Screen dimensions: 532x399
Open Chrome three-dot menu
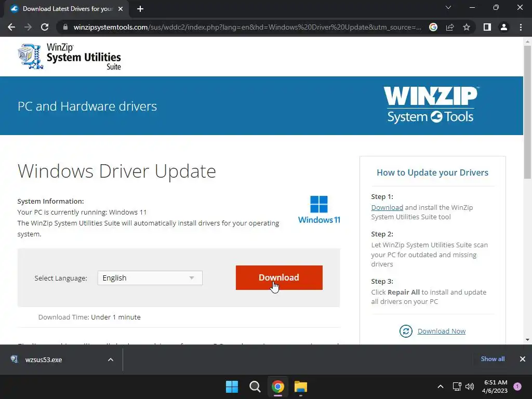click(x=521, y=27)
